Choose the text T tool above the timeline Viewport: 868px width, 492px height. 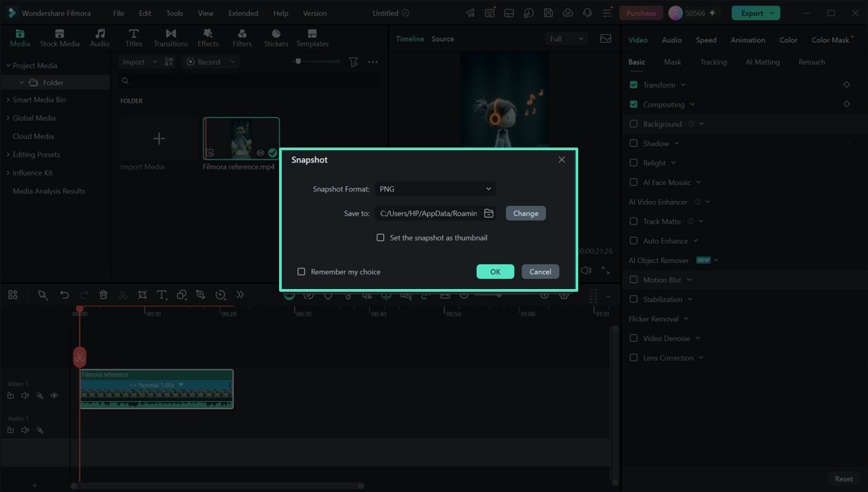pyautogui.click(x=162, y=294)
